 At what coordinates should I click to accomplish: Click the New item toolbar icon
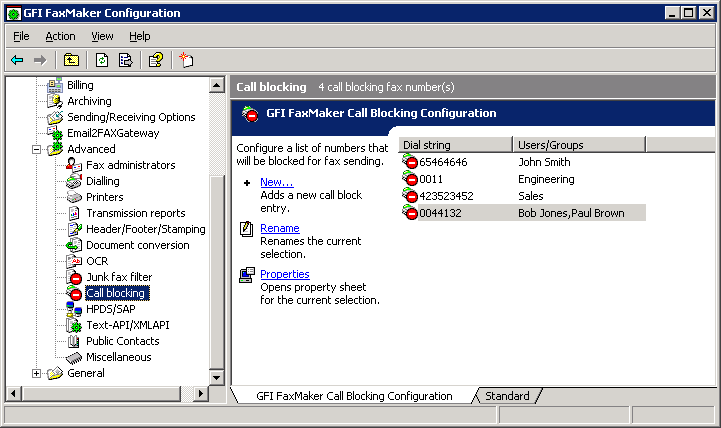186,60
